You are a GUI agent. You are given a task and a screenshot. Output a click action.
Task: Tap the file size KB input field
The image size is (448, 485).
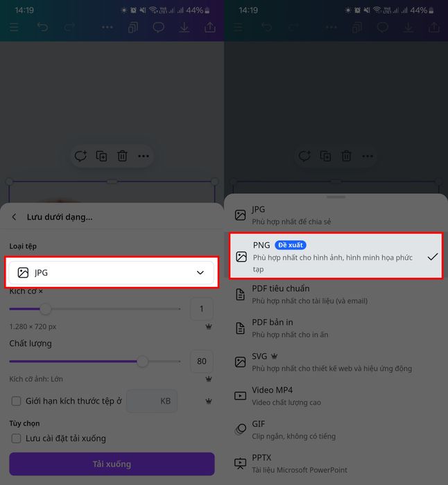pos(152,401)
